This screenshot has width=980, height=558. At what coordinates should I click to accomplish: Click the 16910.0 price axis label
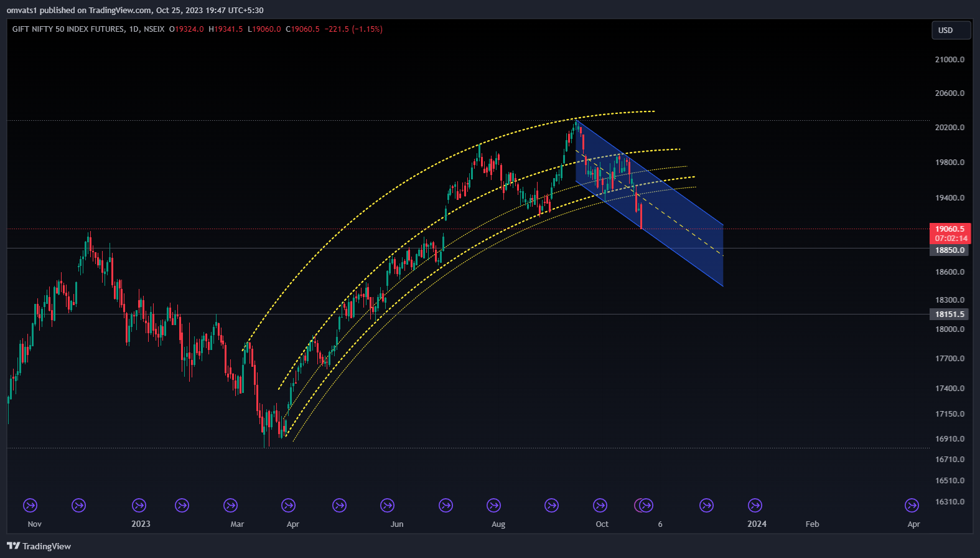pyautogui.click(x=950, y=439)
